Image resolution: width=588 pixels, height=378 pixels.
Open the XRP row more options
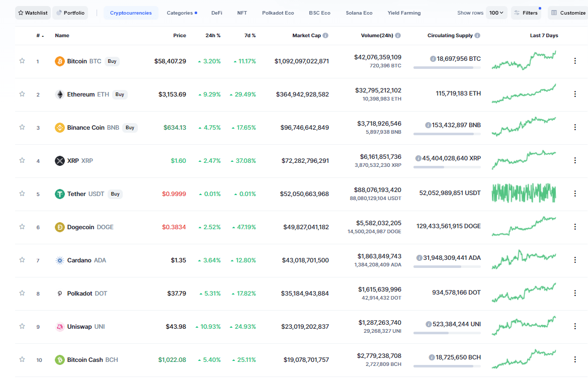point(575,160)
